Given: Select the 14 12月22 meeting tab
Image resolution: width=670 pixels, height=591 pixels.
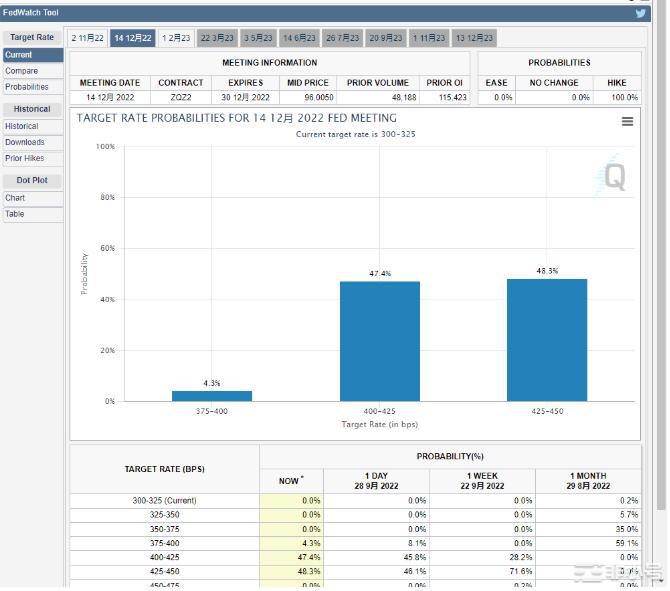Looking at the screenshot, I should point(133,38).
